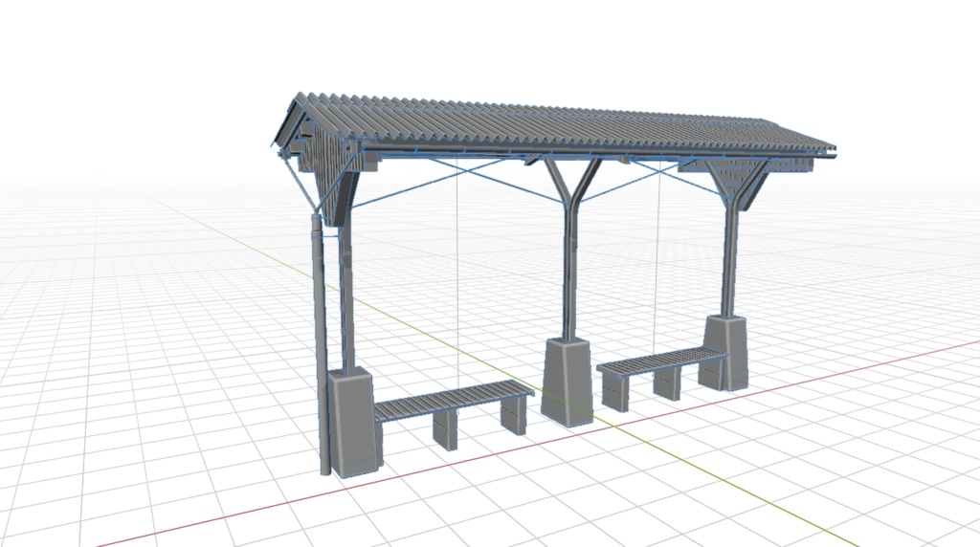Select the right concrete column base
This screenshot has width=980, height=547.
724,353
